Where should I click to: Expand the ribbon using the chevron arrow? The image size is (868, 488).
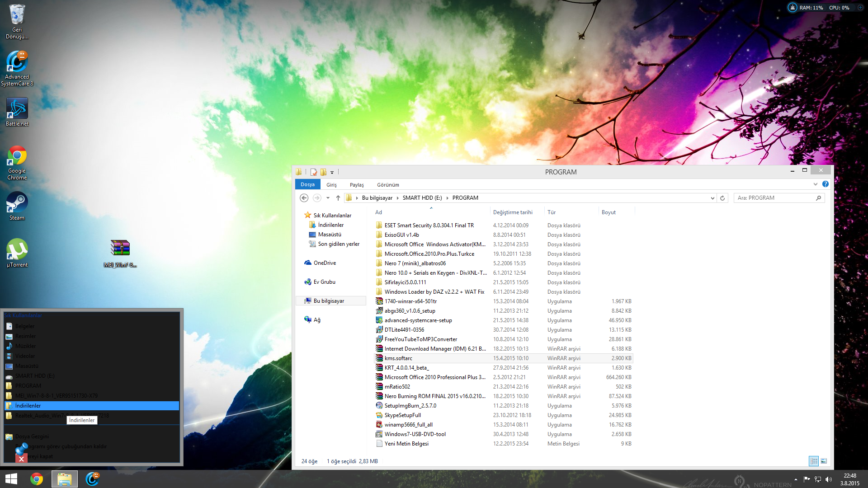[x=816, y=184]
